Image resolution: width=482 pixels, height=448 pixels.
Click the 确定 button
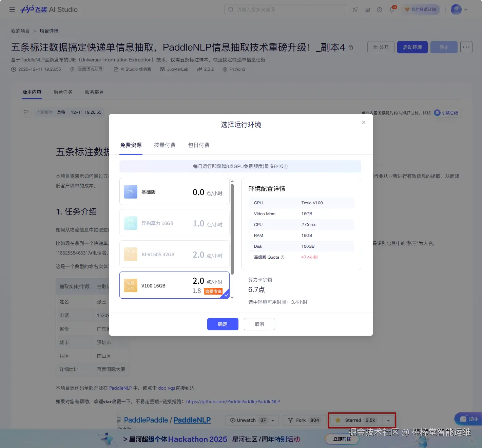point(223,324)
